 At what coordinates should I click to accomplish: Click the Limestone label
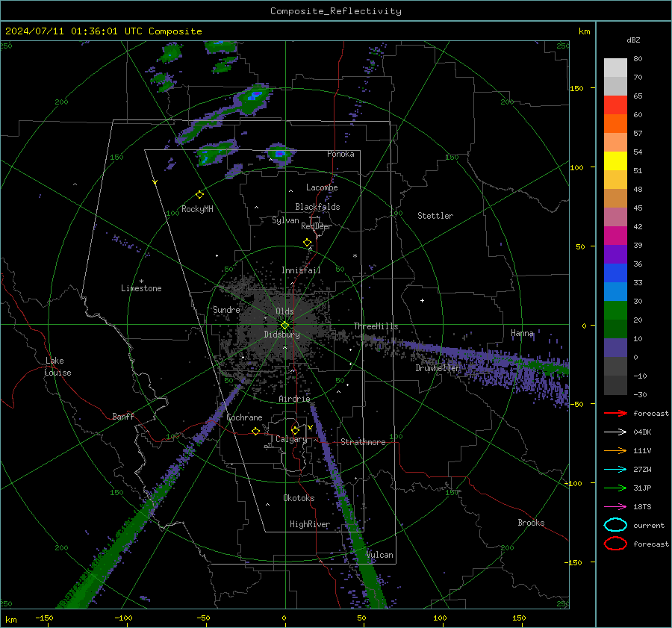point(141,288)
